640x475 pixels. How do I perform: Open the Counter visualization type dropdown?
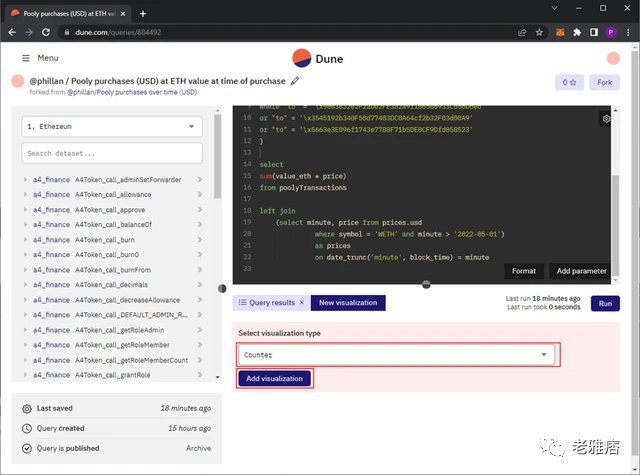point(396,355)
